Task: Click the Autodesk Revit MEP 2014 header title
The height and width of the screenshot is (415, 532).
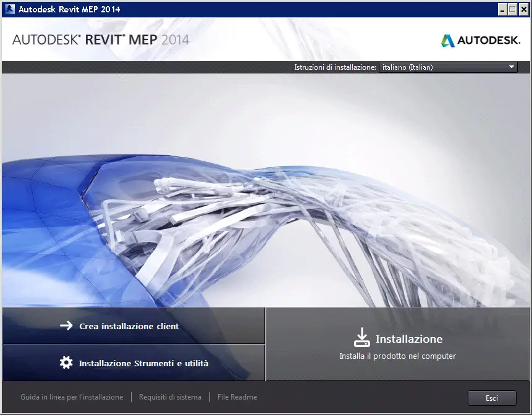Action: tap(101, 40)
